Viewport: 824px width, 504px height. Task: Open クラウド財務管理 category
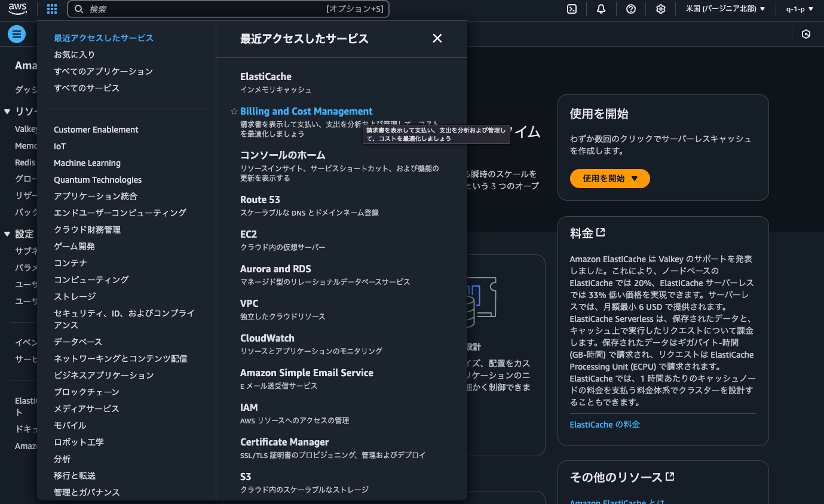(x=87, y=230)
